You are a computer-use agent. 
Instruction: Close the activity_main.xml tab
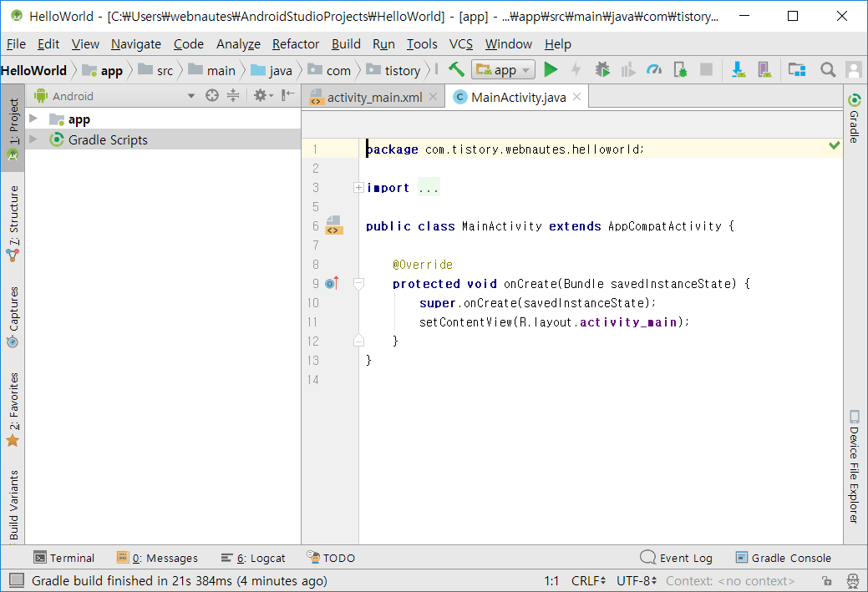[x=433, y=97]
